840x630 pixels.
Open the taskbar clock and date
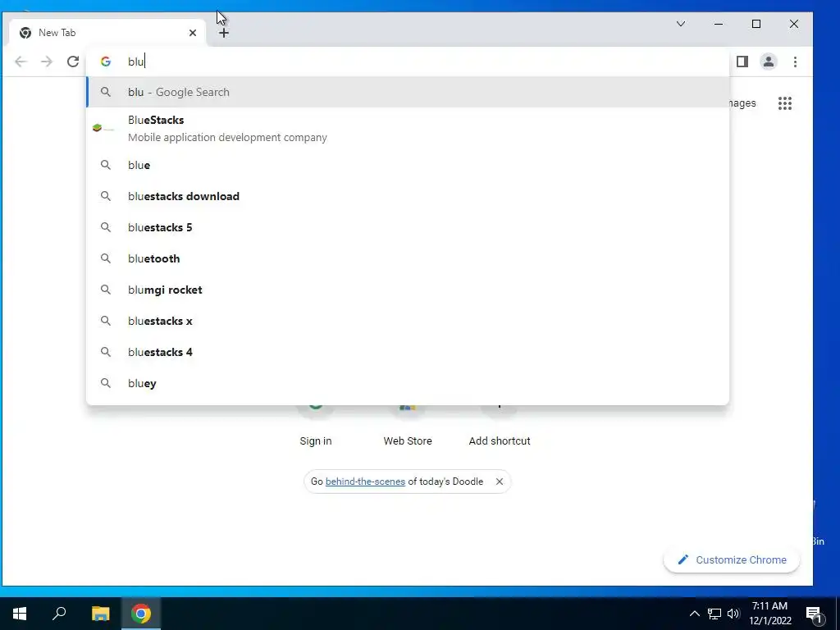769,614
